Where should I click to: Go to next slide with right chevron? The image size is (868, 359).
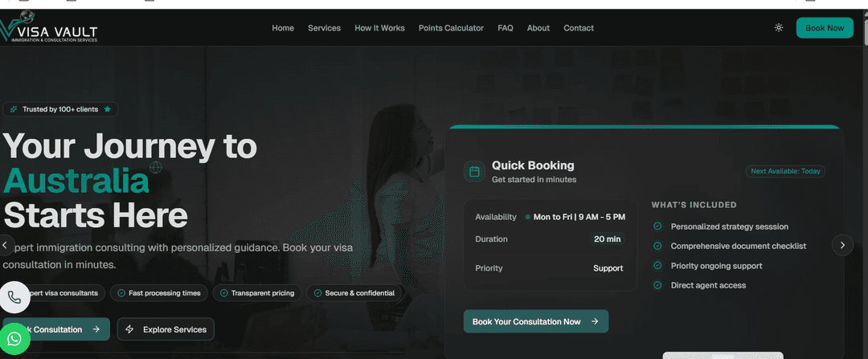pos(842,244)
